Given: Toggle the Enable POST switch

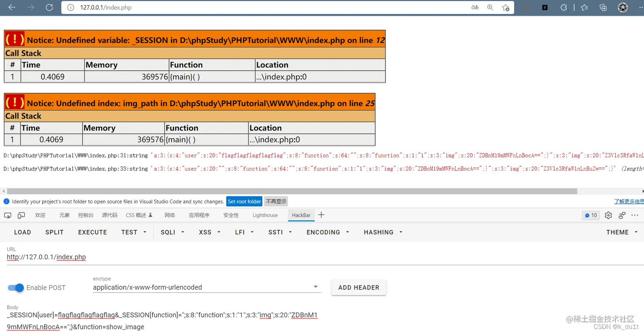Looking at the screenshot, I should pos(16,288).
